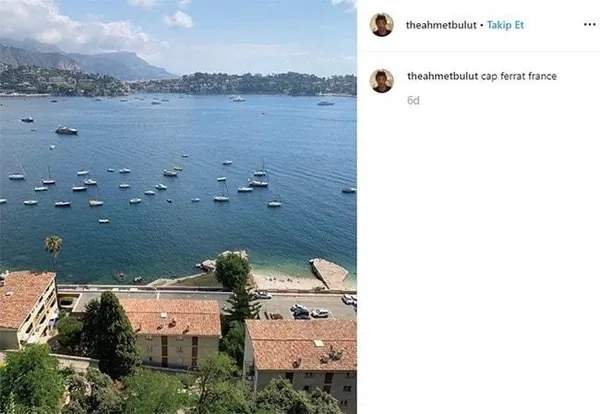Click the profile avatar in post header
600x414 pixels.
pyautogui.click(x=381, y=24)
